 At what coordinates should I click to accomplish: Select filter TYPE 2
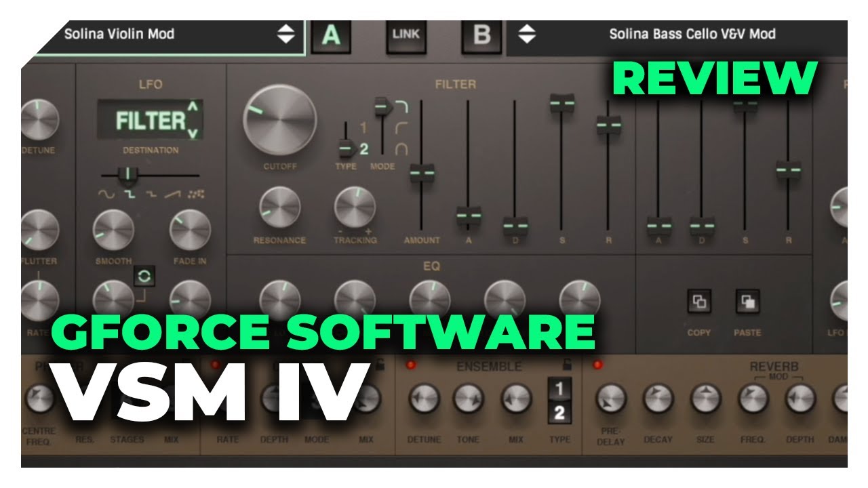363,150
